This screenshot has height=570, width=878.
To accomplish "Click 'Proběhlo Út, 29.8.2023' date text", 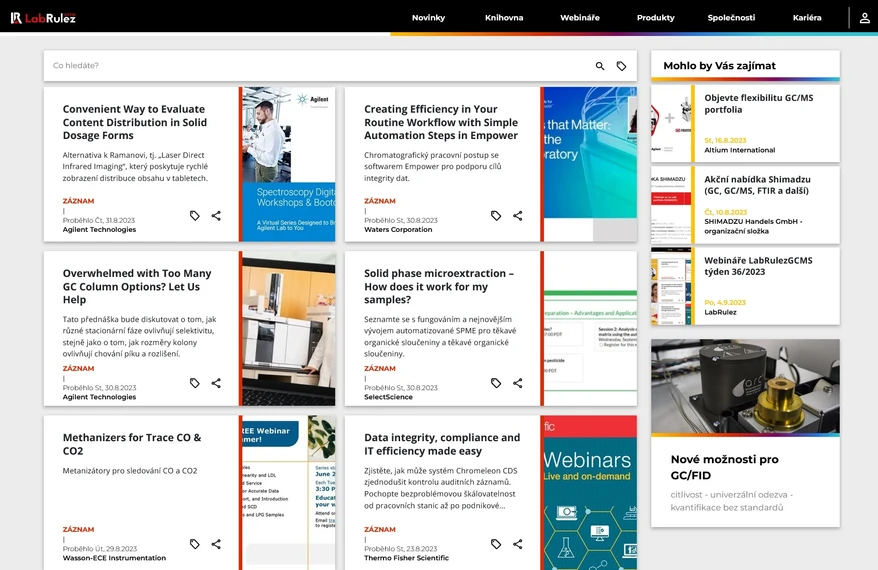I will (x=100, y=549).
